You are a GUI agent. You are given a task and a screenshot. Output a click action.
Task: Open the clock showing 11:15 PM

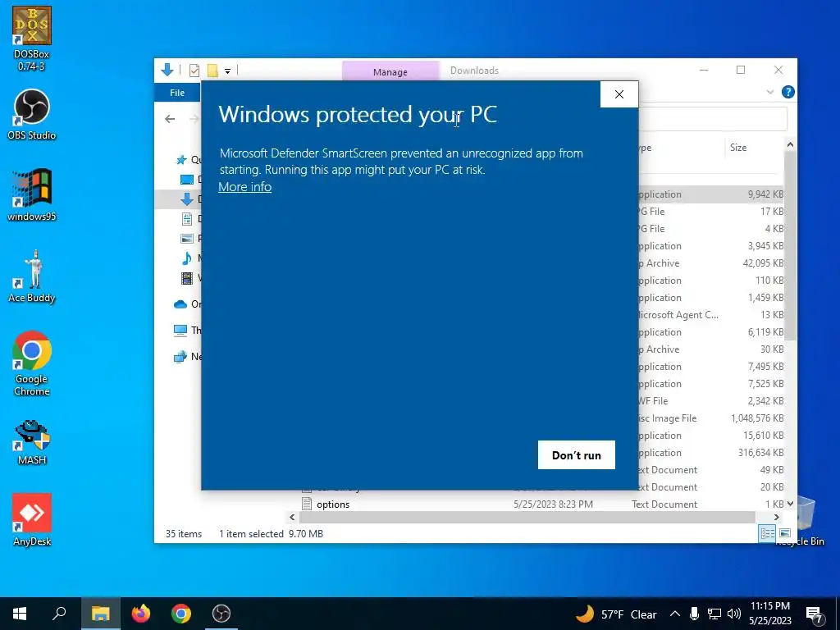pos(769,614)
